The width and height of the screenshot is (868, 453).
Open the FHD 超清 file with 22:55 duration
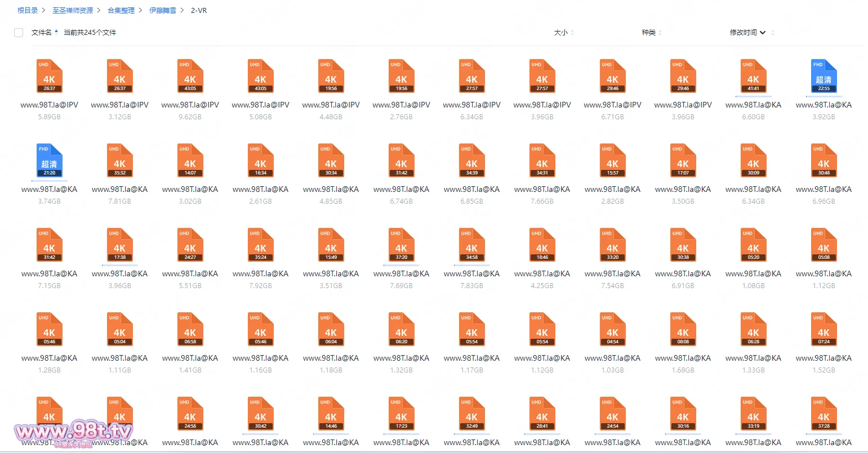(x=824, y=76)
